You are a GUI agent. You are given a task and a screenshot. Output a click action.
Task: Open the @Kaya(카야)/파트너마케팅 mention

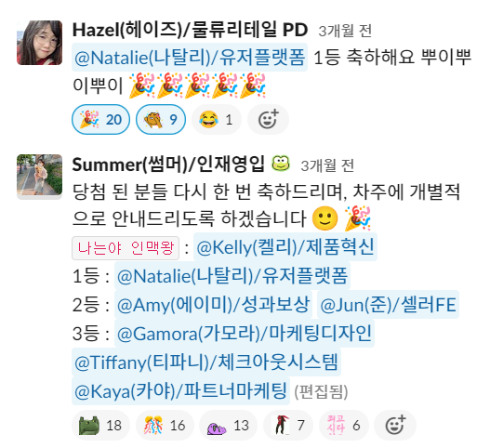pyautogui.click(x=180, y=390)
